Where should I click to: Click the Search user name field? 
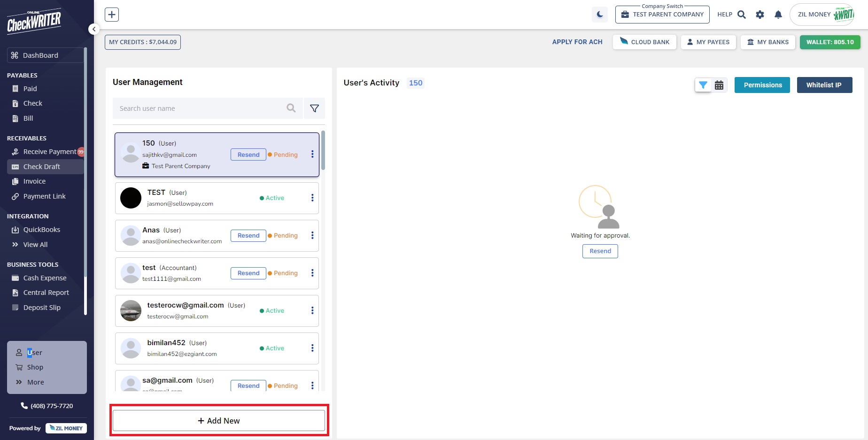click(200, 108)
